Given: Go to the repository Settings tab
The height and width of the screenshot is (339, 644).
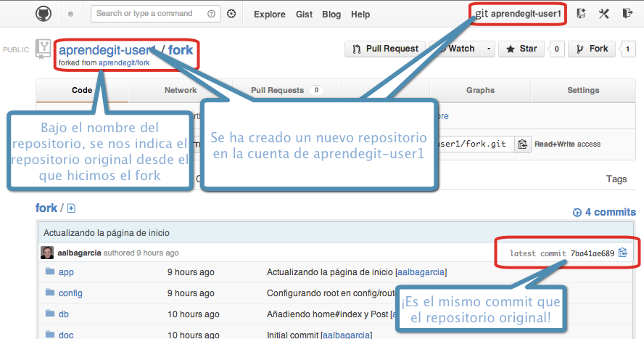Looking at the screenshot, I should point(583,90).
